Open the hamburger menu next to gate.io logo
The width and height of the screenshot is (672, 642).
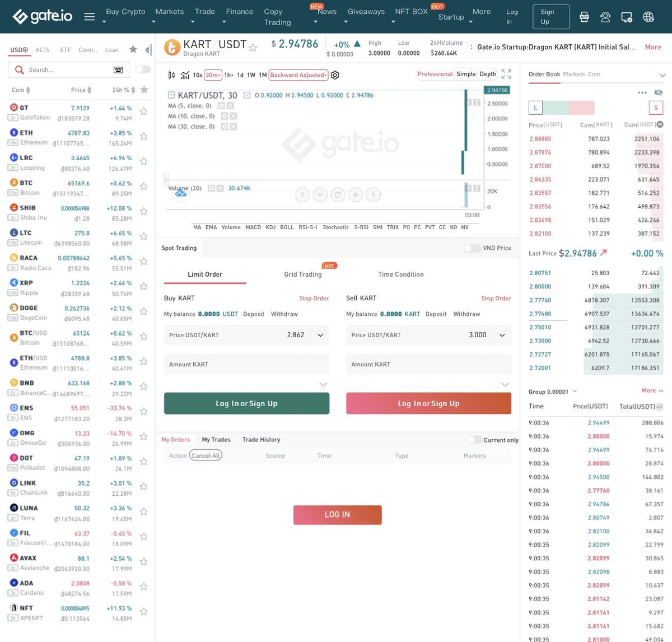pyautogui.click(x=90, y=17)
